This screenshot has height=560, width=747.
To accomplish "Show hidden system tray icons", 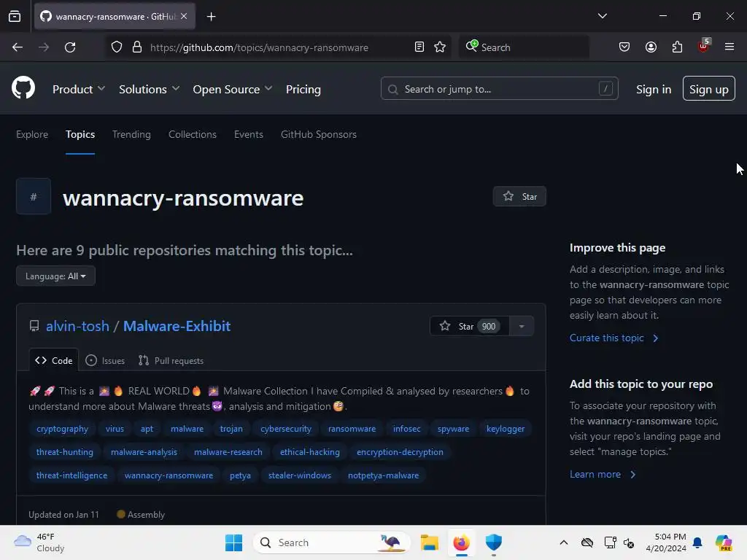I will tap(564, 542).
